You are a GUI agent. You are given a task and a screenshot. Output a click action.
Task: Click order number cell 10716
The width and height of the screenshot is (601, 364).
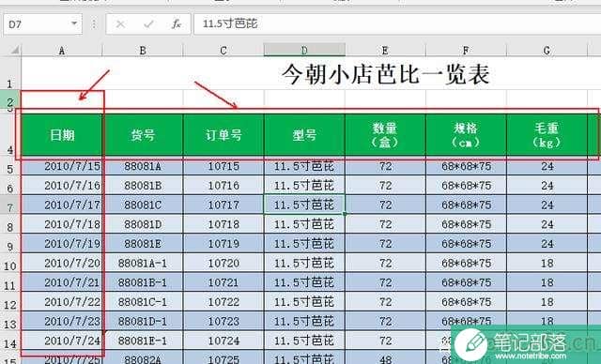[223, 186]
